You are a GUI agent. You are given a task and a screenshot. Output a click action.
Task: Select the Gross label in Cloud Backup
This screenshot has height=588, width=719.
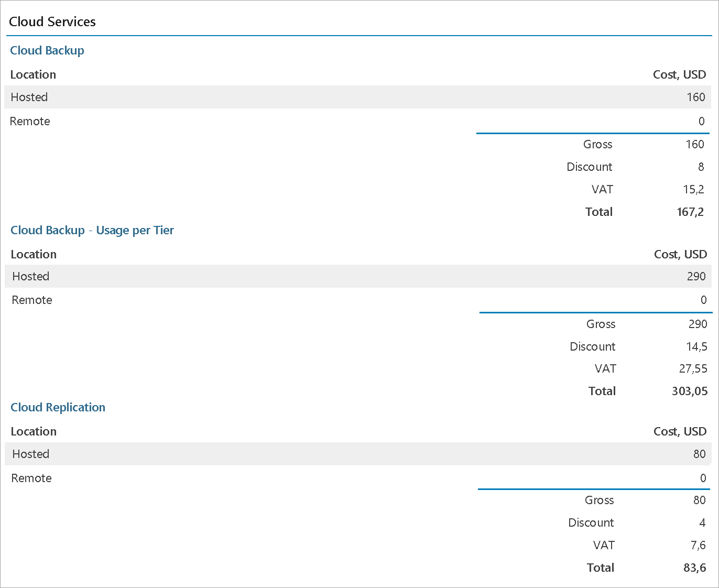click(x=597, y=144)
